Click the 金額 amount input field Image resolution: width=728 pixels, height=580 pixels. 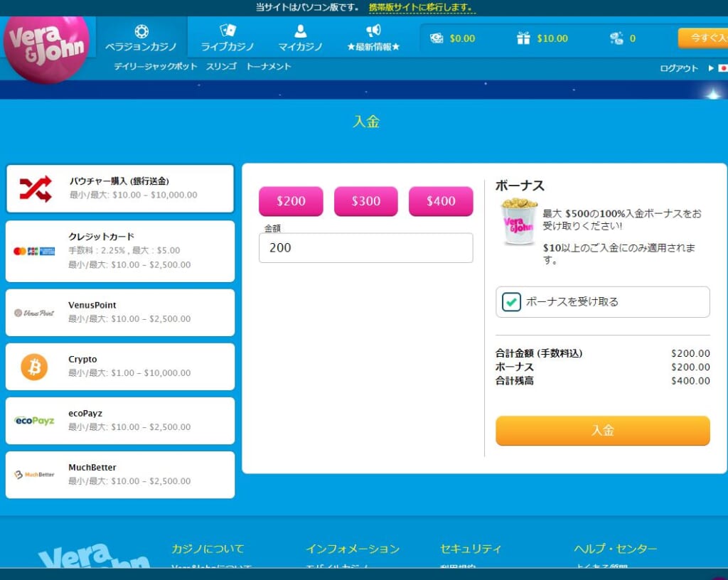pos(366,248)
